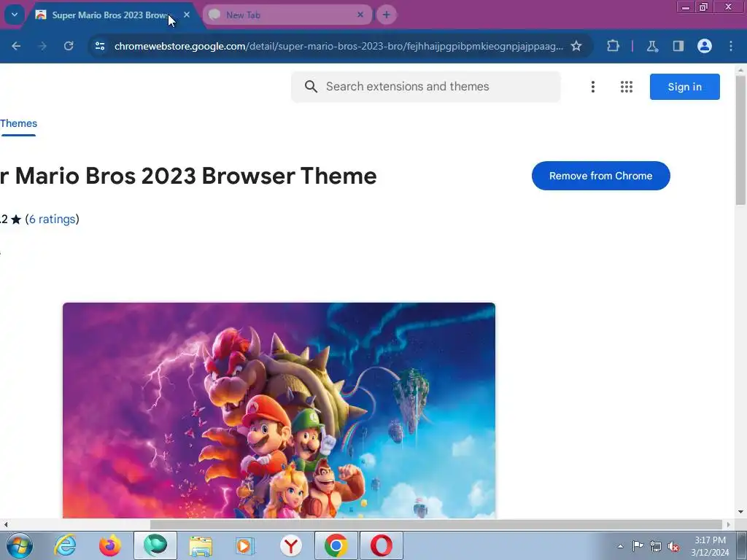The width and height of the screenshot is (747, 560).
Task: Open the clock showing 3:17 PM
Action: pyautogui.click(x=710, y=546)
